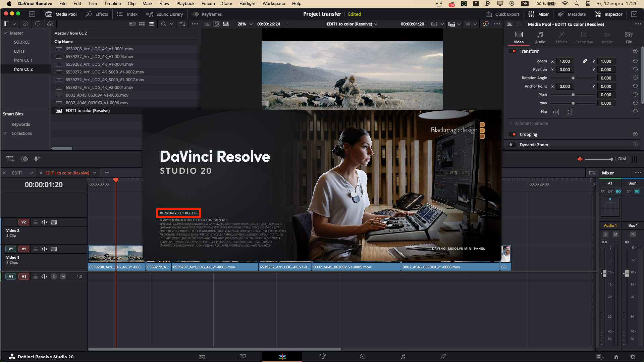This screenshot has height=362, width=644.
Task: Open the Color page
Action: (x=363, y=357)
